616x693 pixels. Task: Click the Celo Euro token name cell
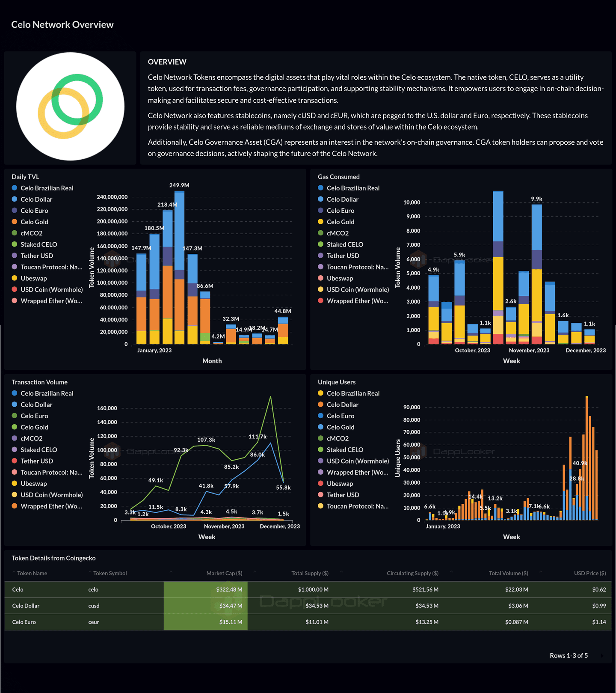(x=24, y=622)
